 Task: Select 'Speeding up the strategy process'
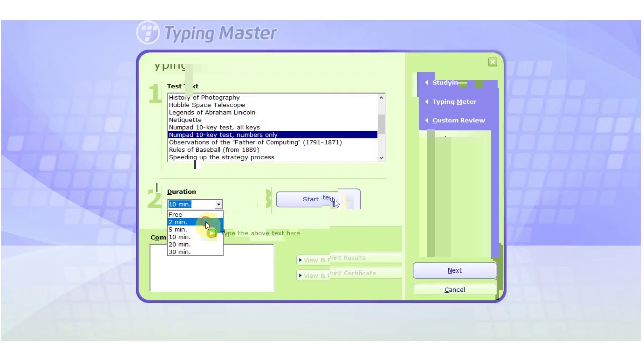pos(272,157)
